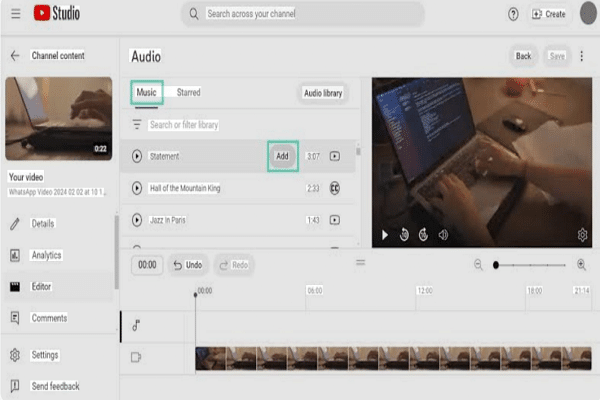Screen dimensions: 600x400
Task: Zoom out the timeline
Action: pos(478,264)
